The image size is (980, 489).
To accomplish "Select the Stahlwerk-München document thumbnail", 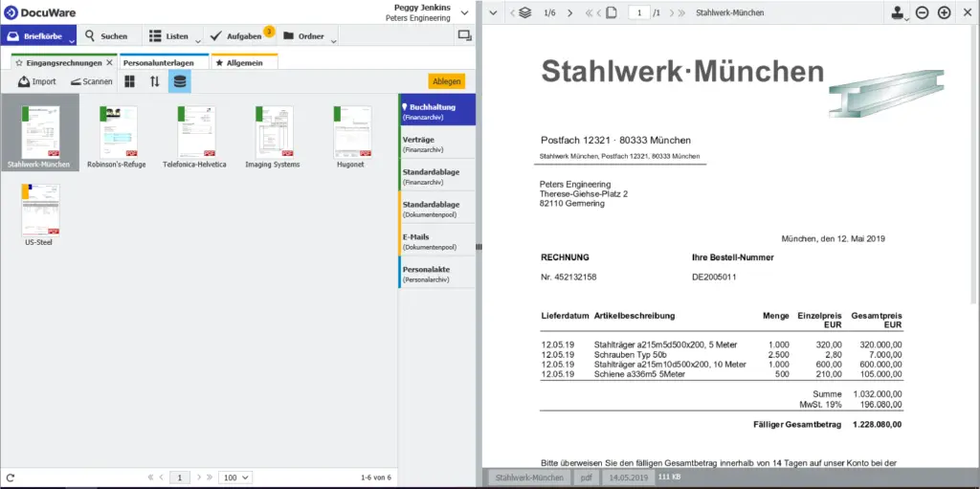I will click(x=39, y=133).
